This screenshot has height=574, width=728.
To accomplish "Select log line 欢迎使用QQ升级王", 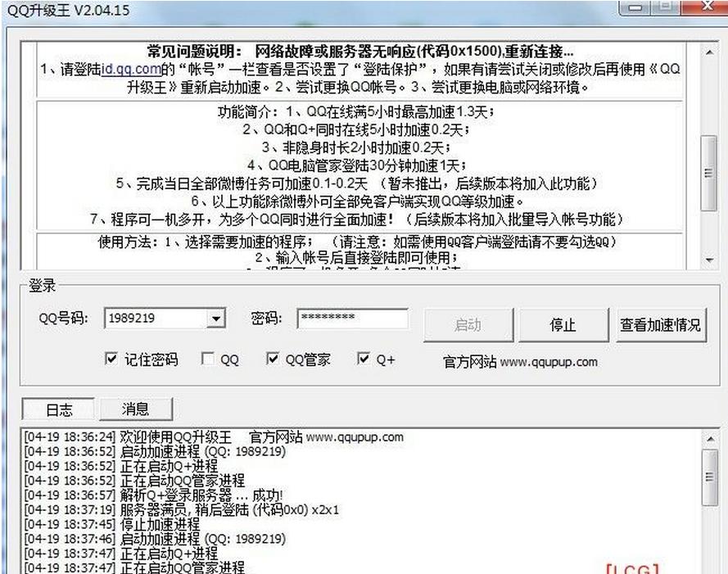I will click(x=214, y=437).
